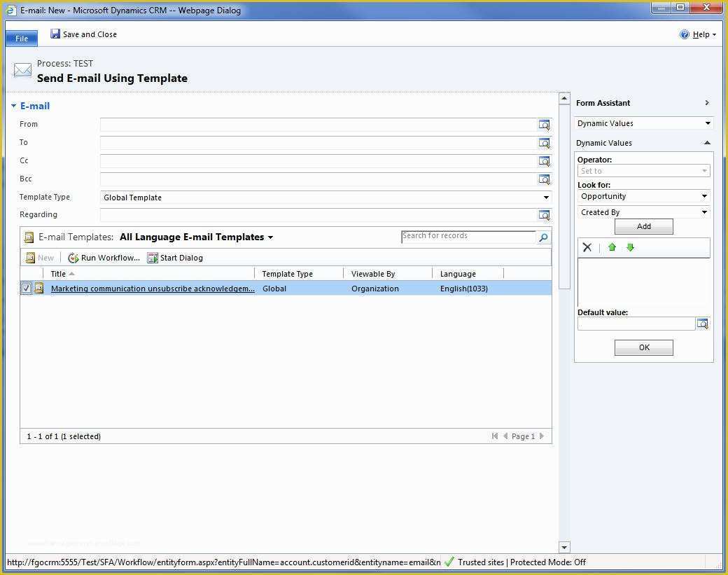Open the From field lookup icon
This screenshot has width=728, height=575.
(544, 125)
